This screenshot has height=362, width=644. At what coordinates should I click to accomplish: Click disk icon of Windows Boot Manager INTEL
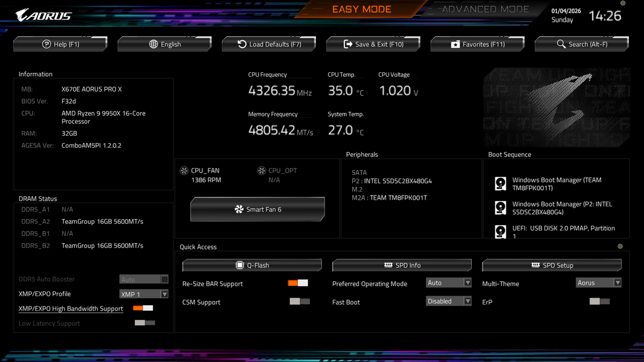[x=500, y=208]
